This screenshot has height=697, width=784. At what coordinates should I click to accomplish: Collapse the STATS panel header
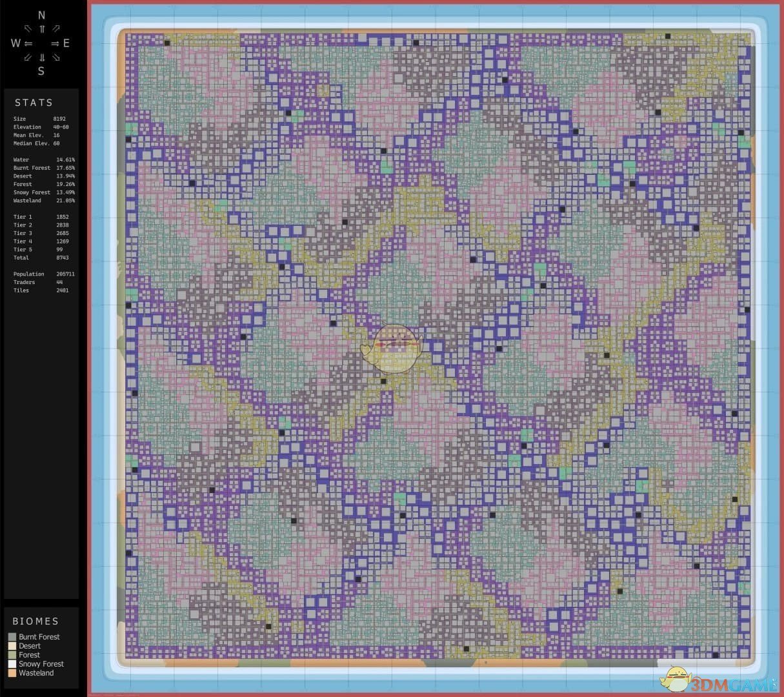coord(34,102)
